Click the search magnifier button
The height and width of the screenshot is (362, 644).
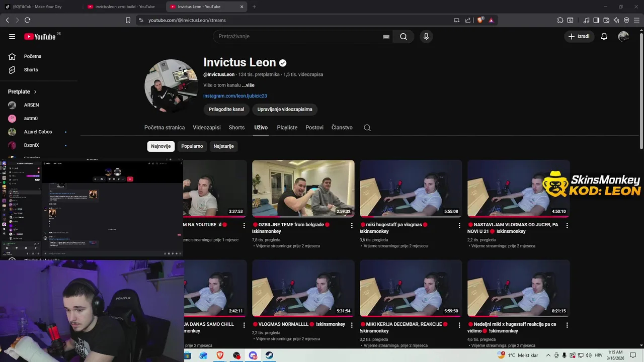pos(404,36)
